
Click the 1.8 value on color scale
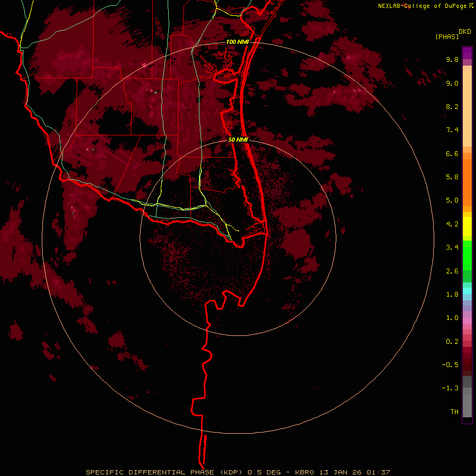tap(452, 295)
